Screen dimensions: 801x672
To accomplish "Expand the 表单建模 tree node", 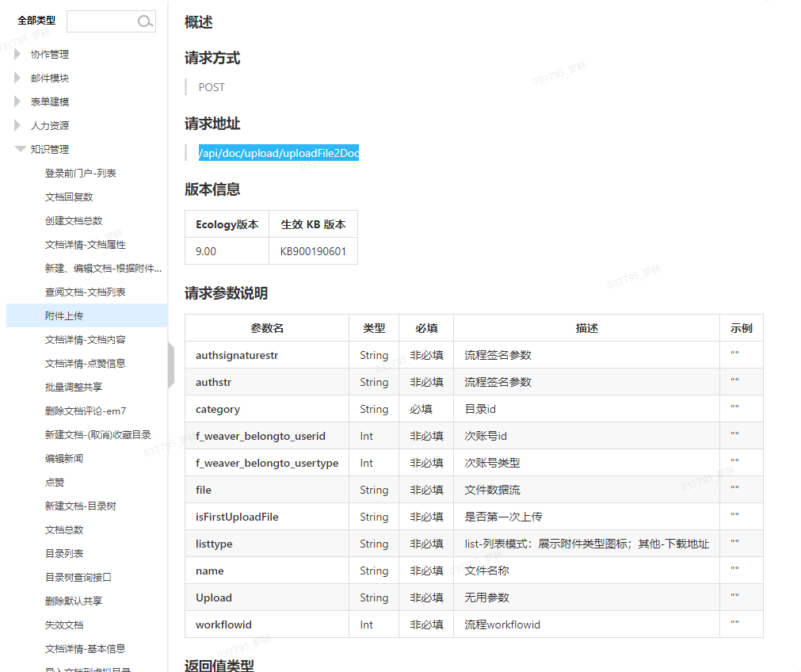I will tap(18, 102).
